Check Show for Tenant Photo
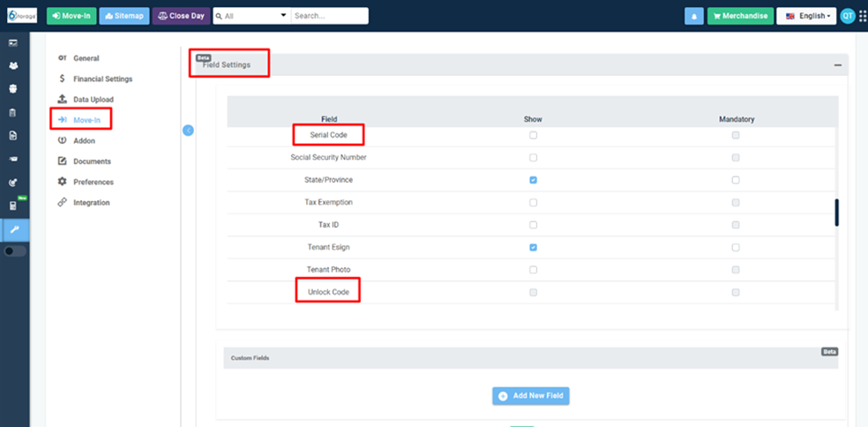 coord(533,270)
